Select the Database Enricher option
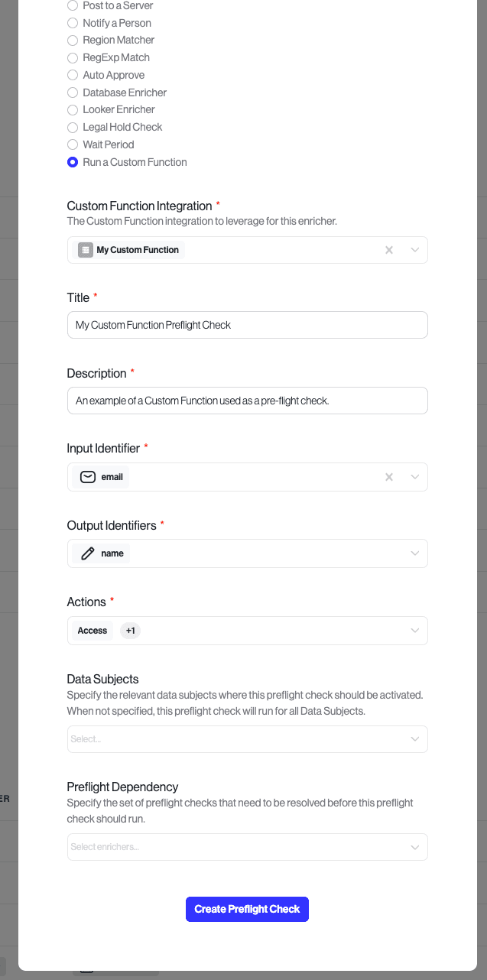 [x=72, y=92]
